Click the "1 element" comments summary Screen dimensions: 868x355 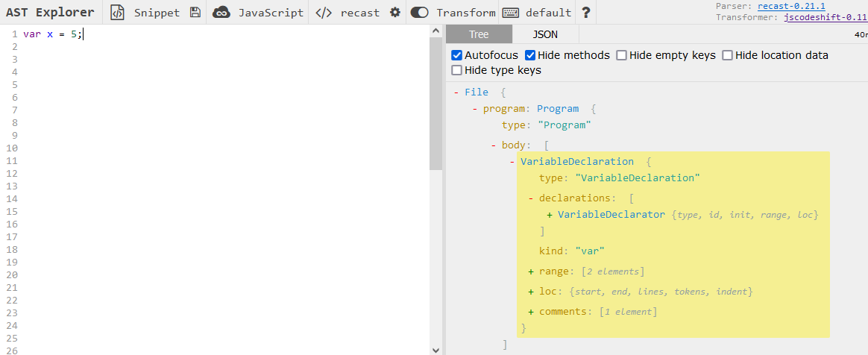click(629, 311)
